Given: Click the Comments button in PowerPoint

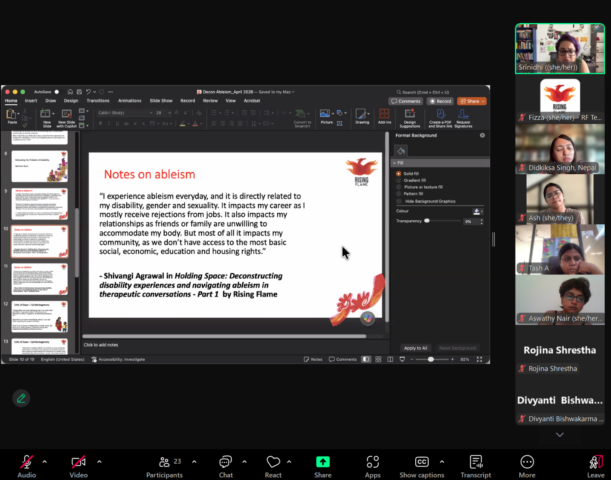Looking at the screenshot, I should click(x=406, y=101).
